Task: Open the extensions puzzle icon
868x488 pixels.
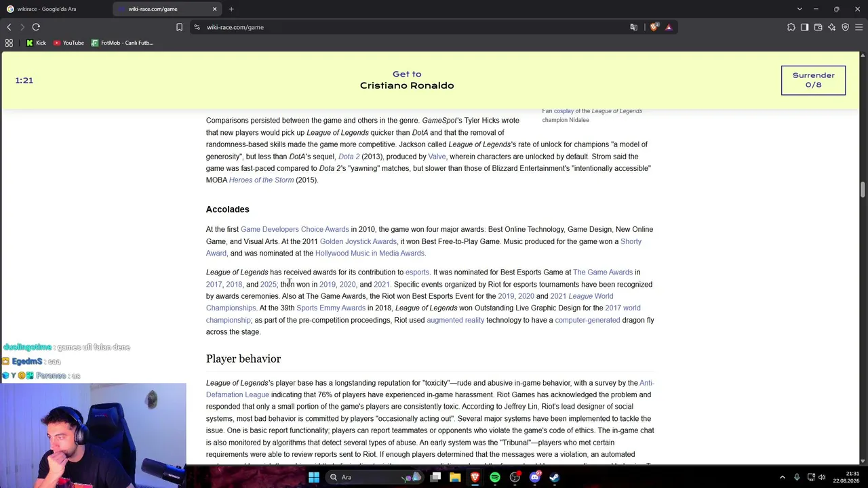Action: coord(791,27)
